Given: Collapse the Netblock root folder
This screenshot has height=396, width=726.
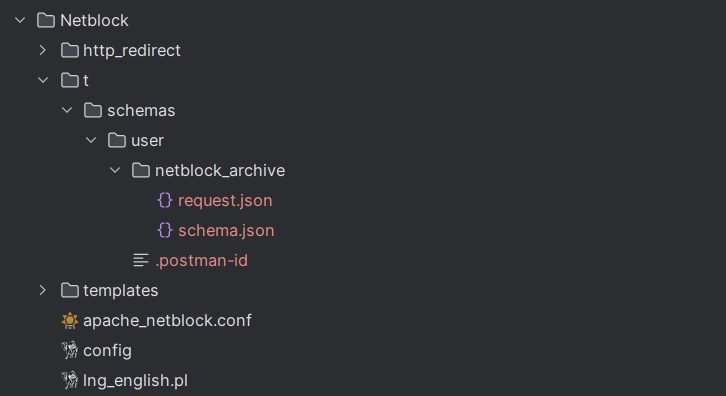Looking at the screenshot, I should [x=20, y=20].
